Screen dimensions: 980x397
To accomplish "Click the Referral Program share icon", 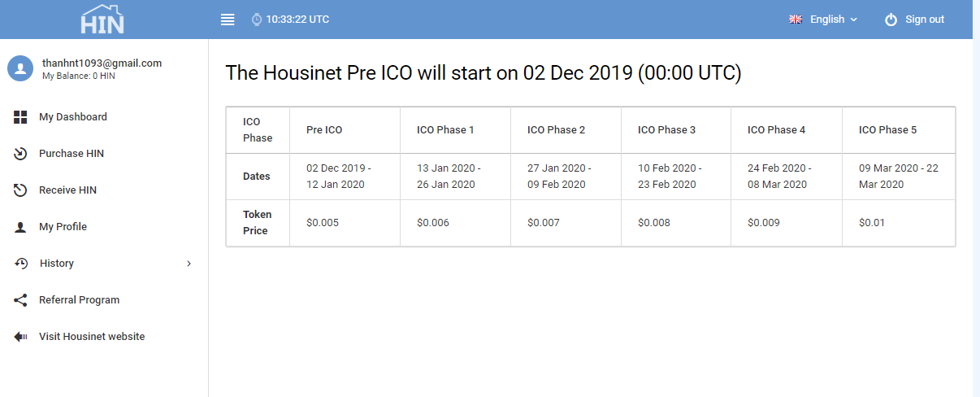I will click(x=21, y=300).
